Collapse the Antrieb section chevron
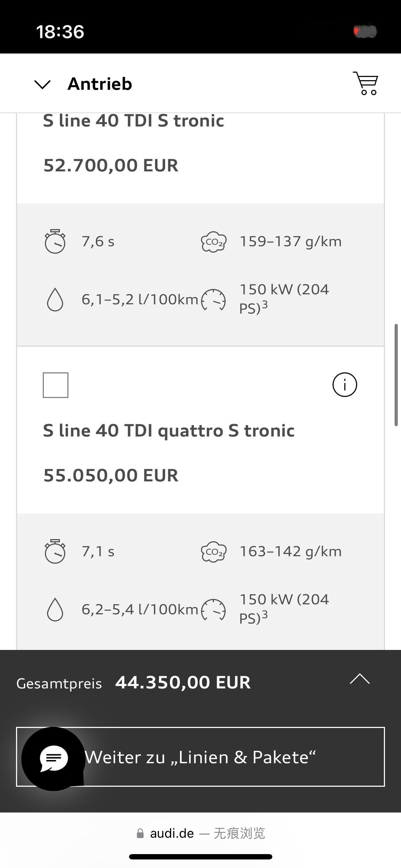Viewport: 401px width, 868px height. pyautogui.click(x=42, y=84)
